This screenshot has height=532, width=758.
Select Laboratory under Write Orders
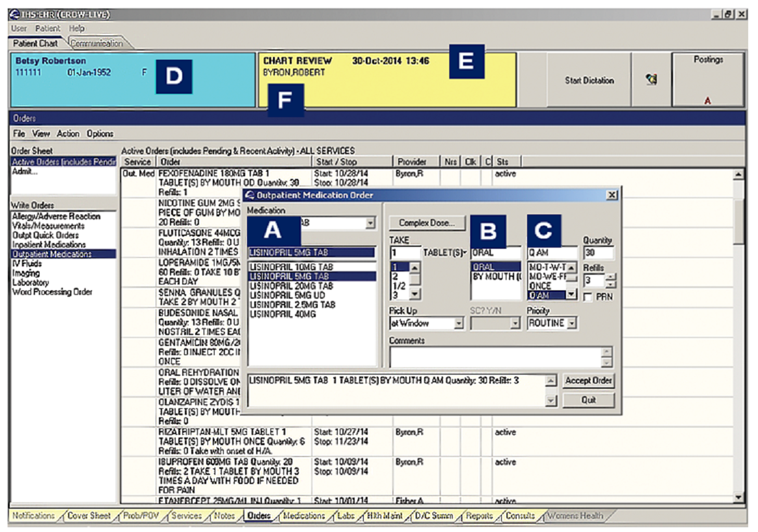30,283
